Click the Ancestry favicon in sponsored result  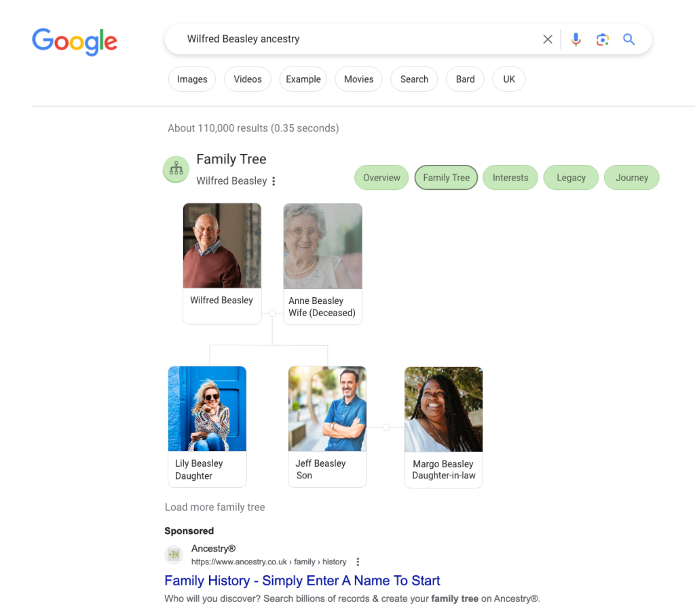(174, 555)
